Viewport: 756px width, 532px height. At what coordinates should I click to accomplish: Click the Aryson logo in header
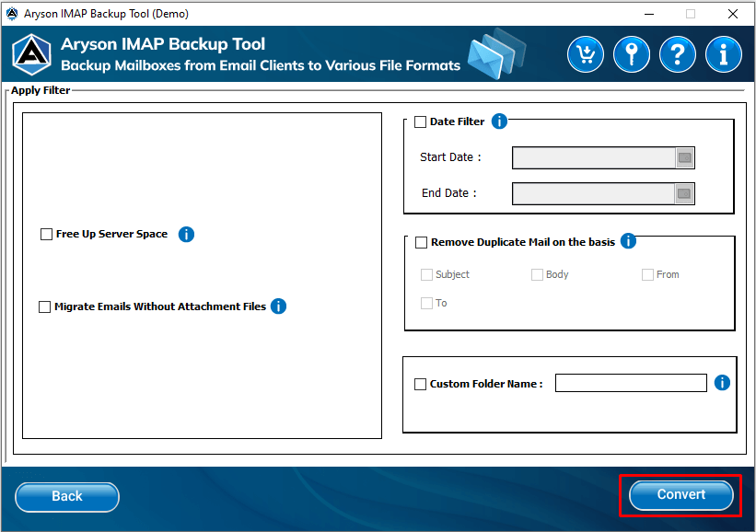point(32,54)
